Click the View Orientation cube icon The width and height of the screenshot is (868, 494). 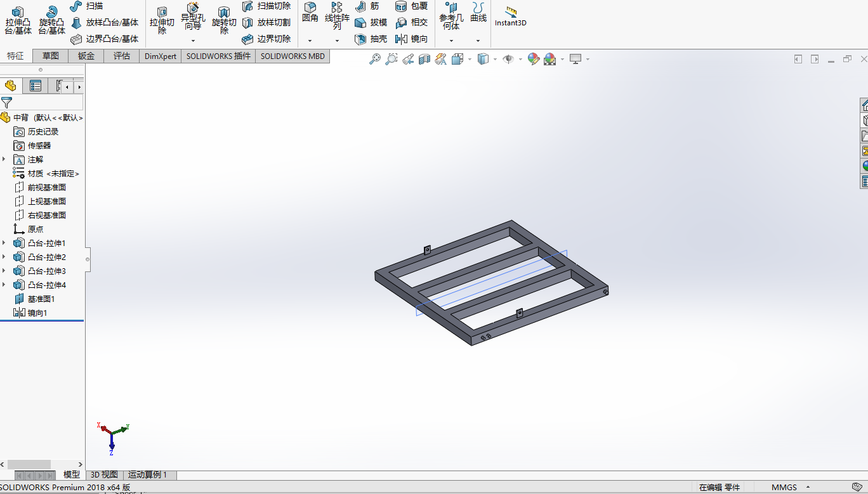pyautogui.click(x=457, y=59)
